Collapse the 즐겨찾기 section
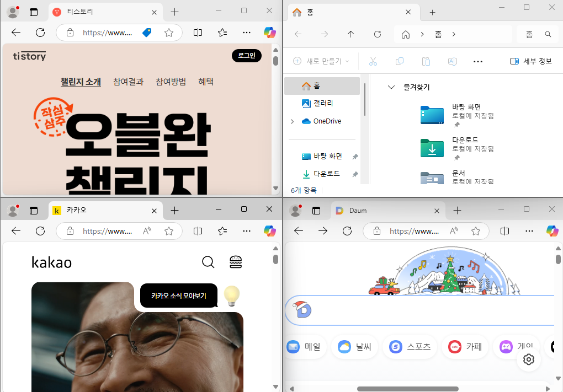 pos(391,87)
